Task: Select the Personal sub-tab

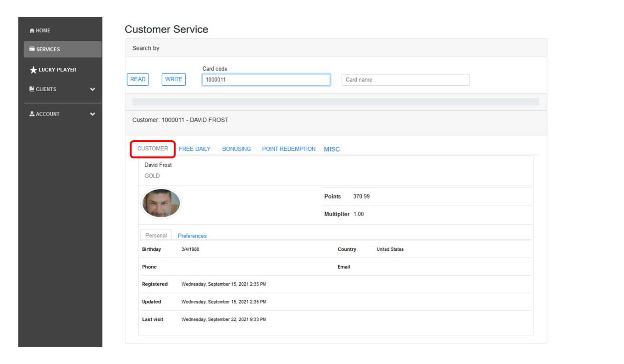Action: point(156,235)
